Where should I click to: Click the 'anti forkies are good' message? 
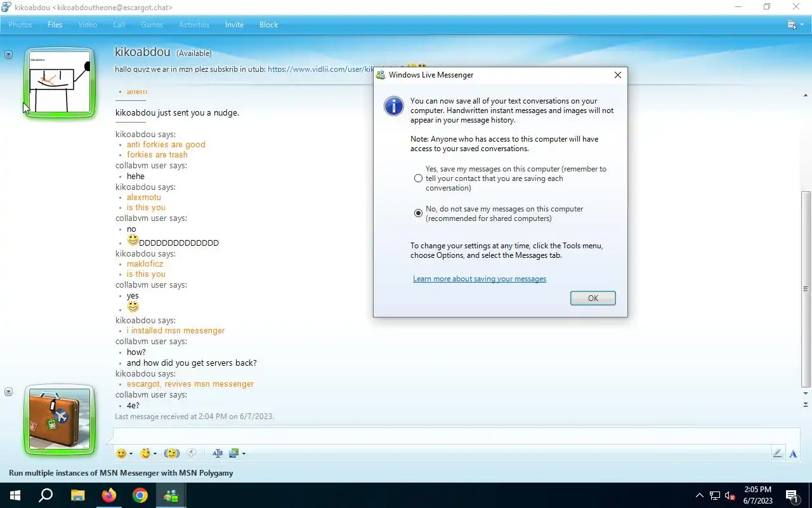click(x=166, y=144)
